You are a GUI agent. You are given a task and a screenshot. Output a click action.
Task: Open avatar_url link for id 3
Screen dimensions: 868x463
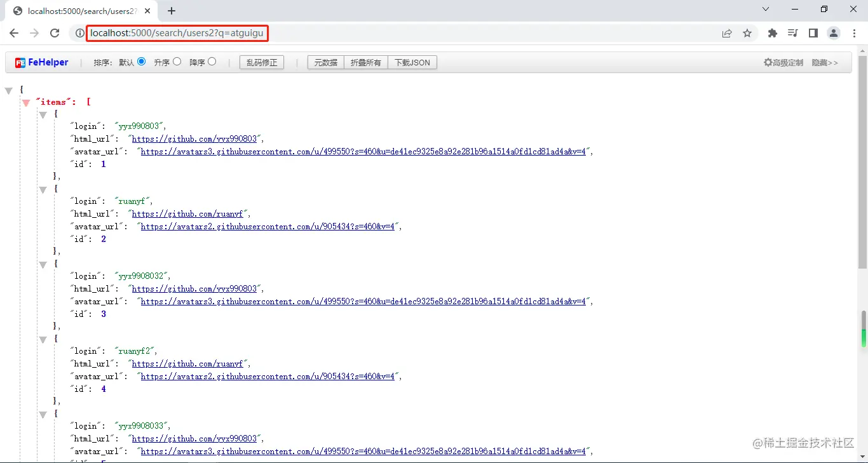coord(363,302)
